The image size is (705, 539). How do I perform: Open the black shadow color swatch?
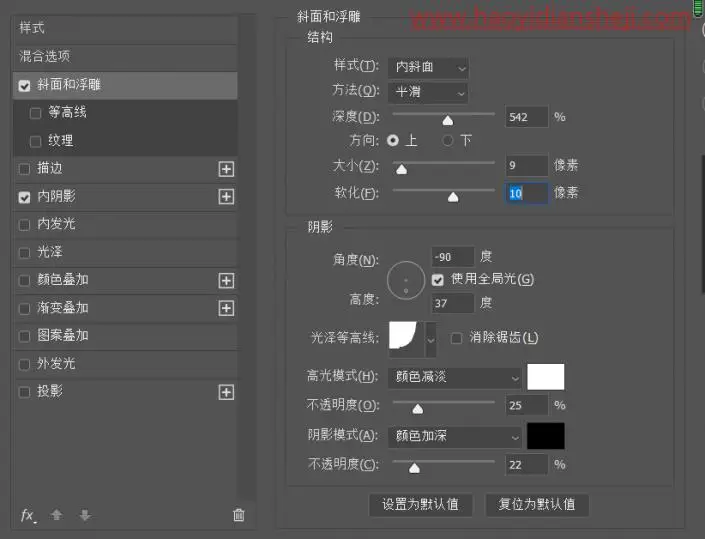546,436
